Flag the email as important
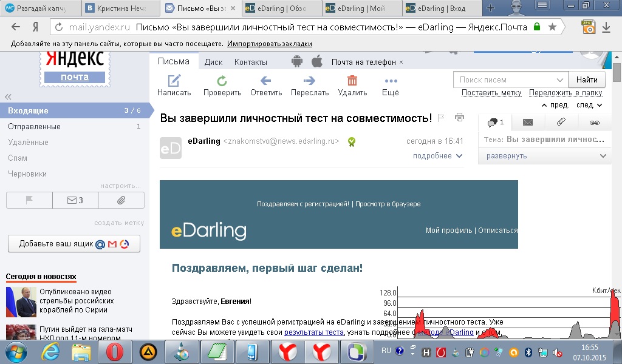622x364 pixels. [441, 118]
